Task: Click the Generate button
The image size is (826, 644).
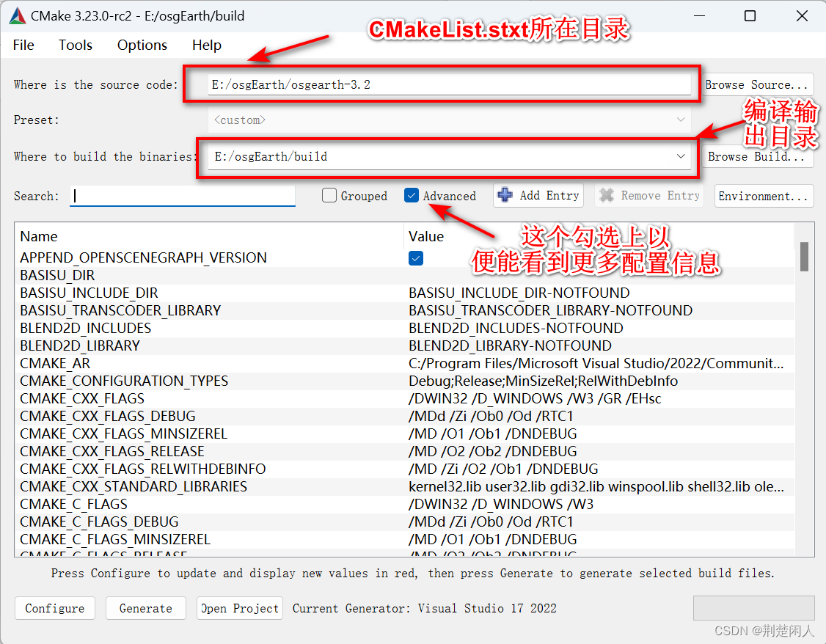Action: [x=146, y=608]
